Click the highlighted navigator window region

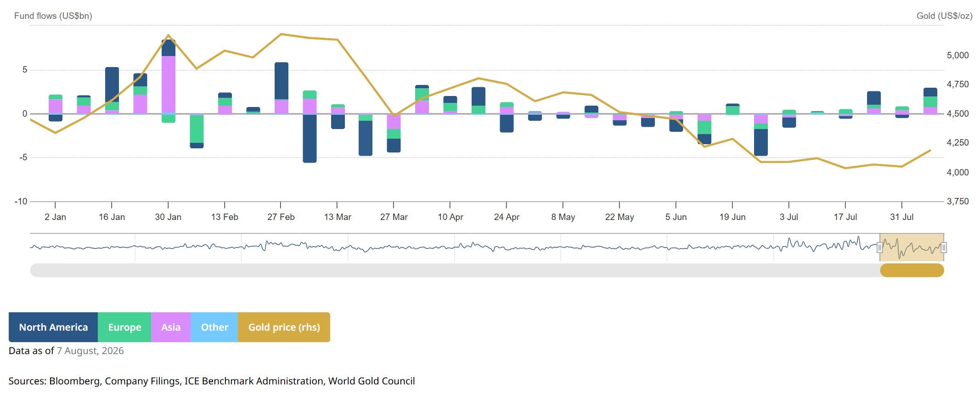click(x=912, y=248)
